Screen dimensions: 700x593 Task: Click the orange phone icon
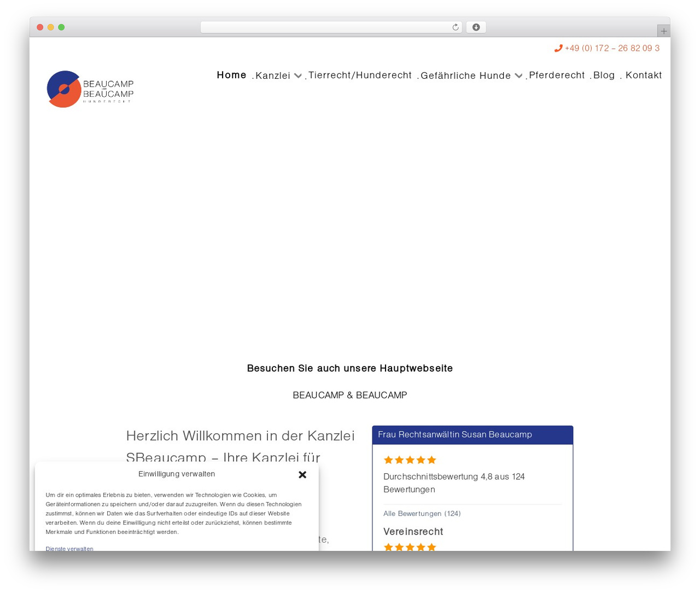tap(558, 48)
